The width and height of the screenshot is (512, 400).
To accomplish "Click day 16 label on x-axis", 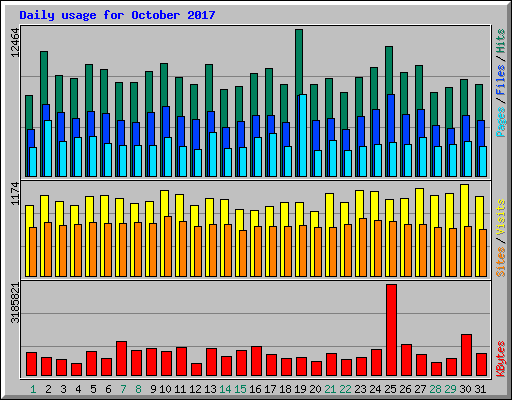I will click(x=255, y=389).
